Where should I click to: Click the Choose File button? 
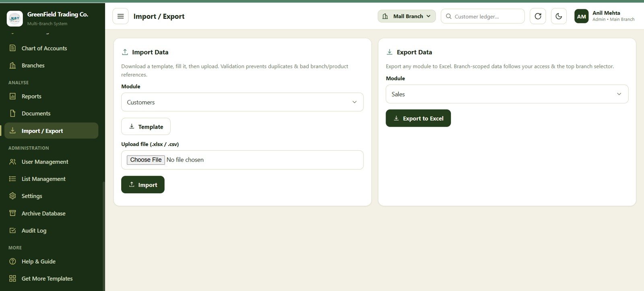[146, 160]
